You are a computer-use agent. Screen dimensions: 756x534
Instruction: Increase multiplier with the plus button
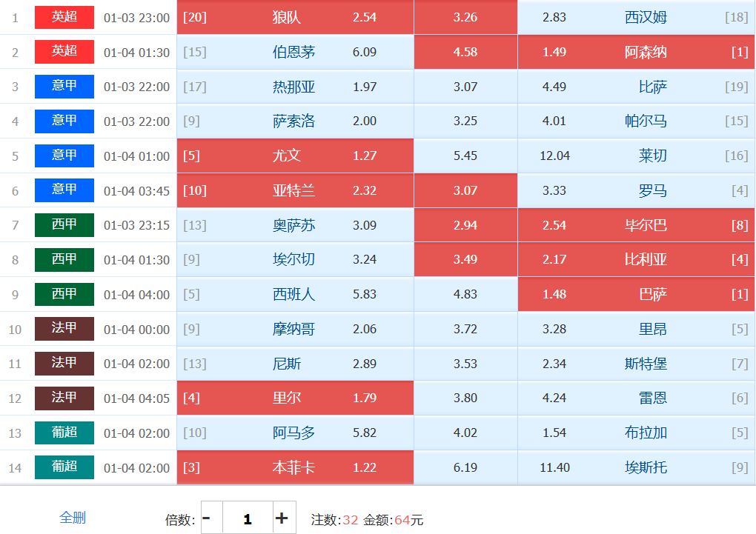(x=282, y=518)
